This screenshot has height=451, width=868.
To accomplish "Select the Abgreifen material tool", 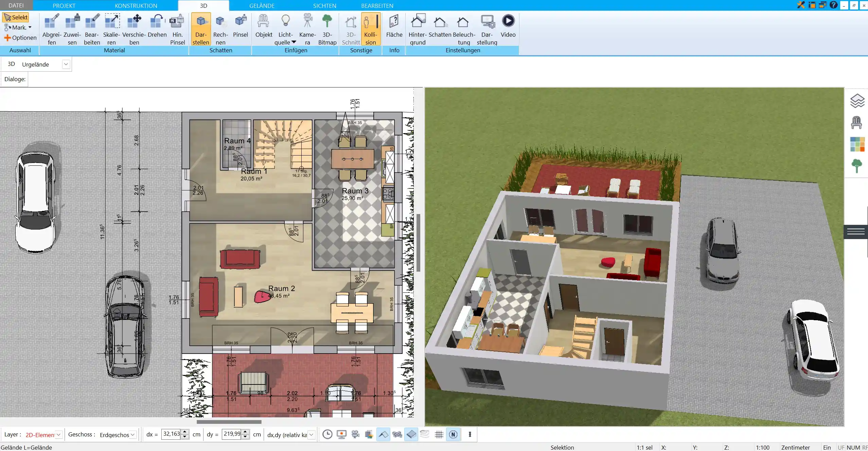I will click(52, 30).
